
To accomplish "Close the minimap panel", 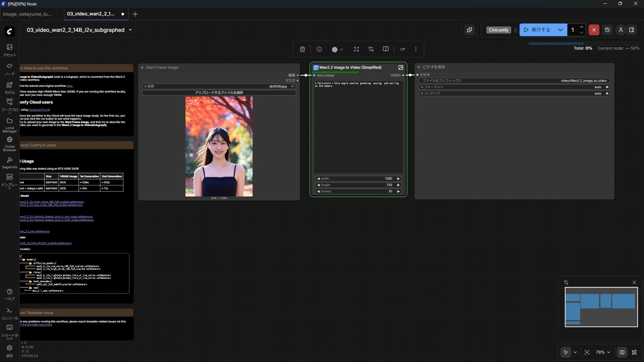I will (634, 282).
